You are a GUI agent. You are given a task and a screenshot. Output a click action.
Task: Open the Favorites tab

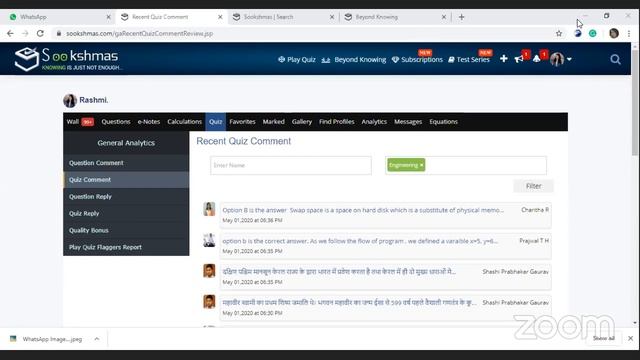click(x=242, y=122)
